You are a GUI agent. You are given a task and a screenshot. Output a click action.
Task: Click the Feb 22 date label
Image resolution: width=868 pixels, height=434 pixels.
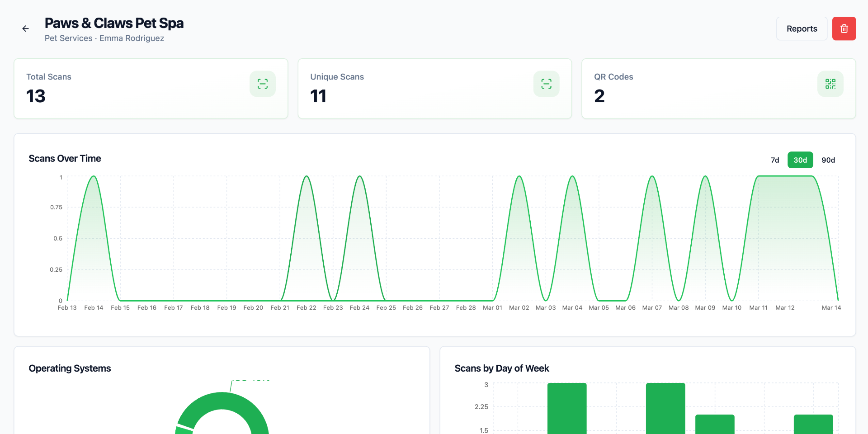point(307,308)
